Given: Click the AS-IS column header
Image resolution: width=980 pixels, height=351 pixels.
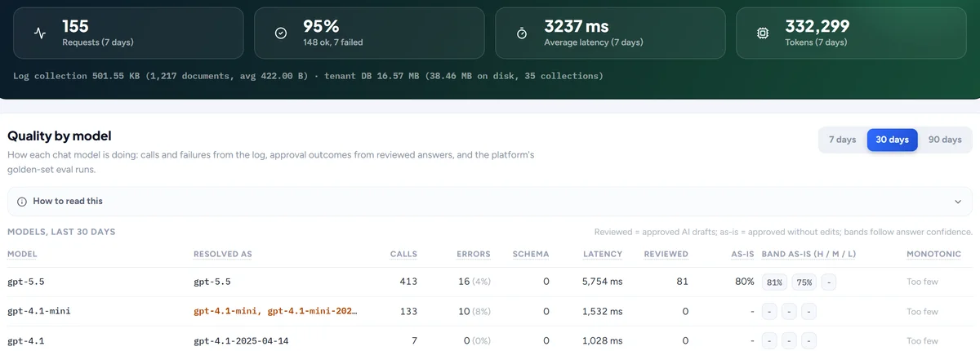Looking at the screenshot, I should [742, 254].
